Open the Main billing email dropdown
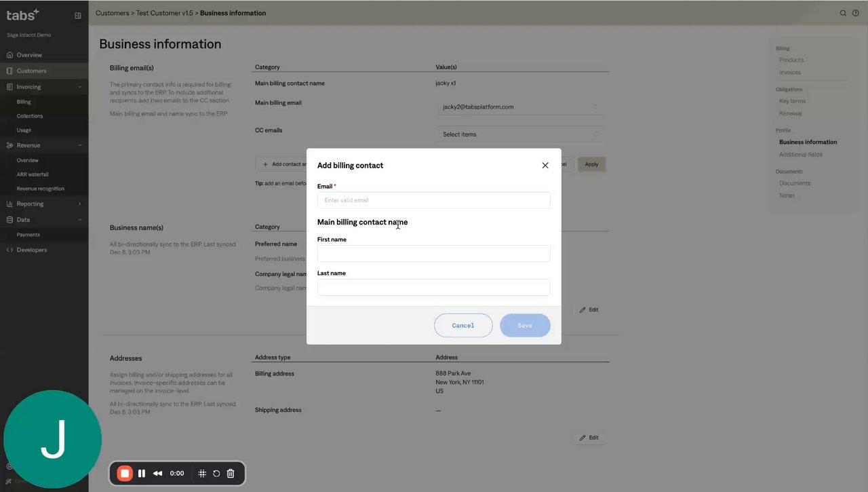This screenshot has width=868, height=492. pyautogui.click(x=519, y=107)
